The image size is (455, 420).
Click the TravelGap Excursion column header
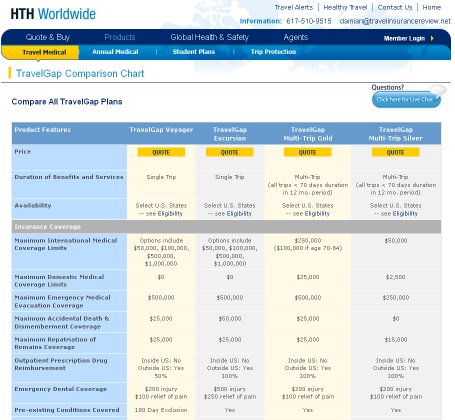click(230, 134)
